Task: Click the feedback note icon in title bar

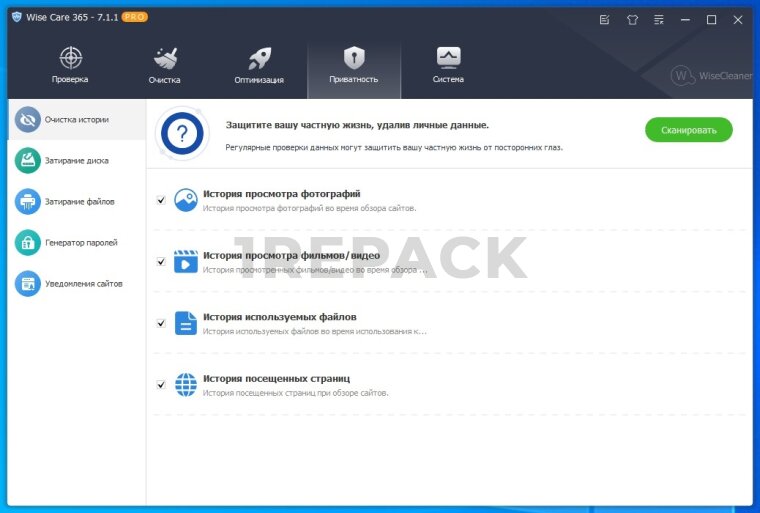Action: 605,19
